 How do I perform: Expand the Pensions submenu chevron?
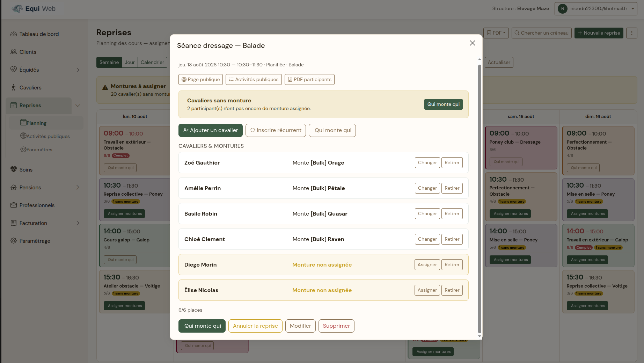click(x=78, y=188)
